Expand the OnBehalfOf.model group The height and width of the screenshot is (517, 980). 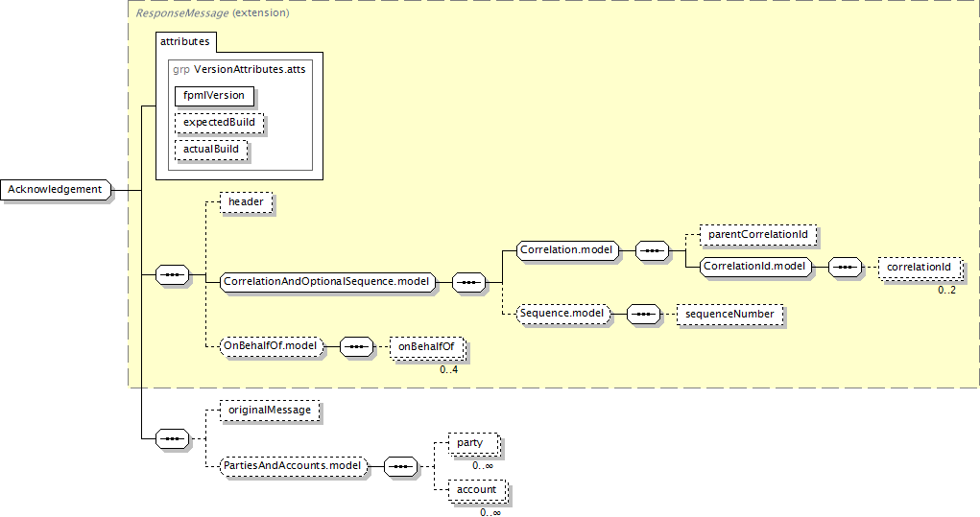(271, 346)
